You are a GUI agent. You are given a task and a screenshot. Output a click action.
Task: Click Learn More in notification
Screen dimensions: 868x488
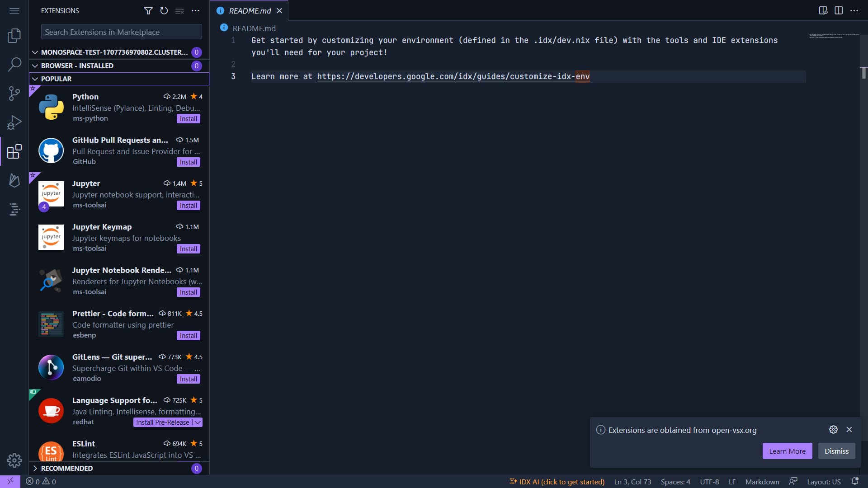pyautogui.click(x=787, y=451)
